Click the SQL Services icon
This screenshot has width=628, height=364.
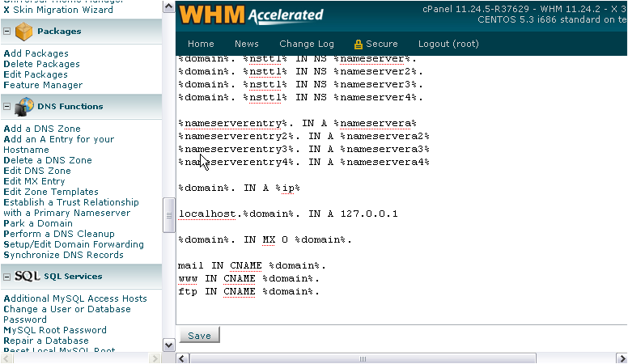(28, 276)
